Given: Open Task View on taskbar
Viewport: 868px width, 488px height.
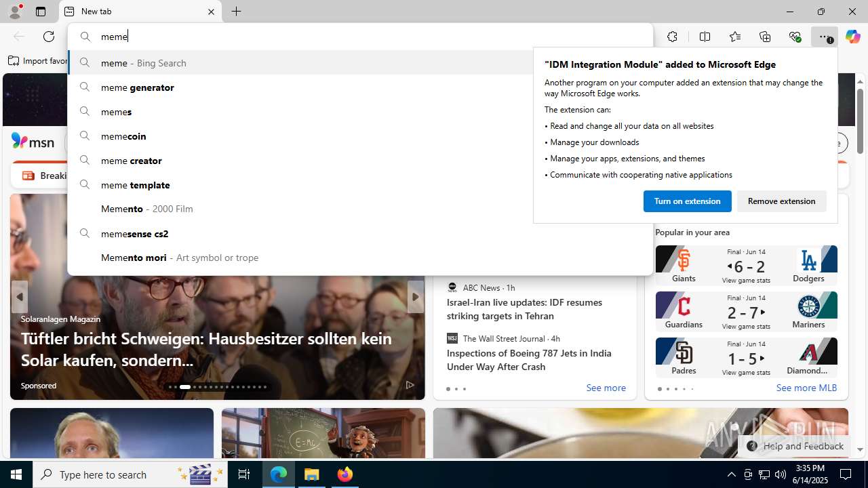Looking at the screenshot, I should click(x=244, y=474).
